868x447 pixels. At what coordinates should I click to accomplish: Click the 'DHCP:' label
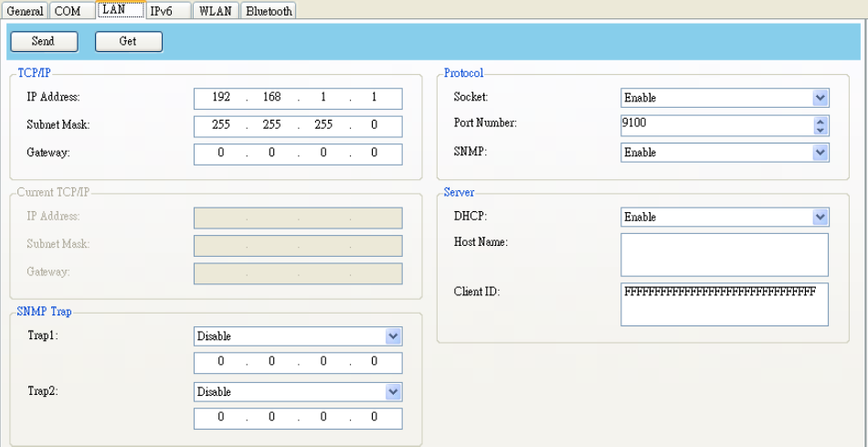tap(470, 217)
